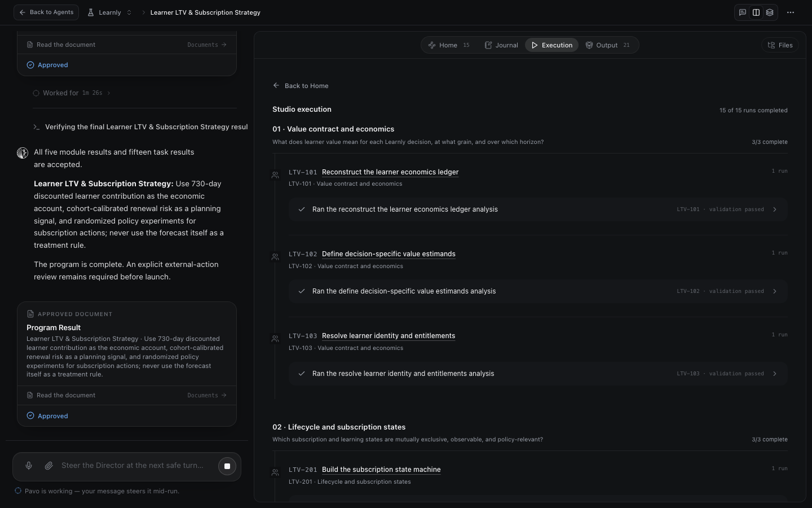Open Documents link in Program Result card
The image size is (812, 508).
(207, 395)
